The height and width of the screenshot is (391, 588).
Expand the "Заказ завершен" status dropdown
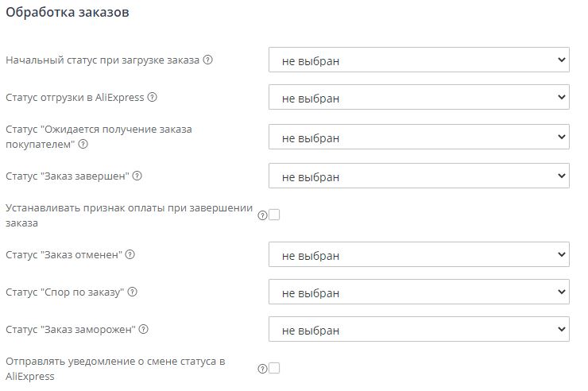point(419,176)
